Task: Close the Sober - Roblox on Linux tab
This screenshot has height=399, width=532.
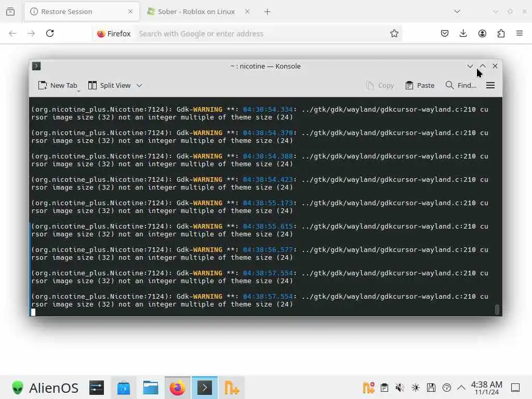Action: 247,11
